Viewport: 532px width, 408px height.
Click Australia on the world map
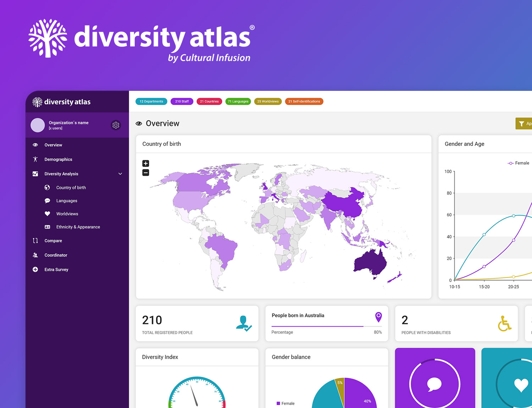[370, 263]
